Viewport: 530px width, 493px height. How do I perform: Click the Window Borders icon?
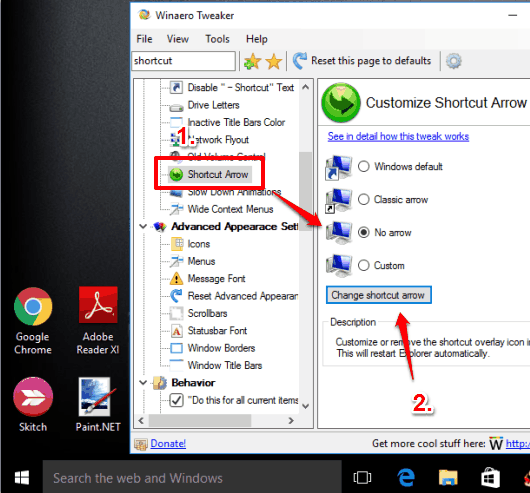point(176,348)
